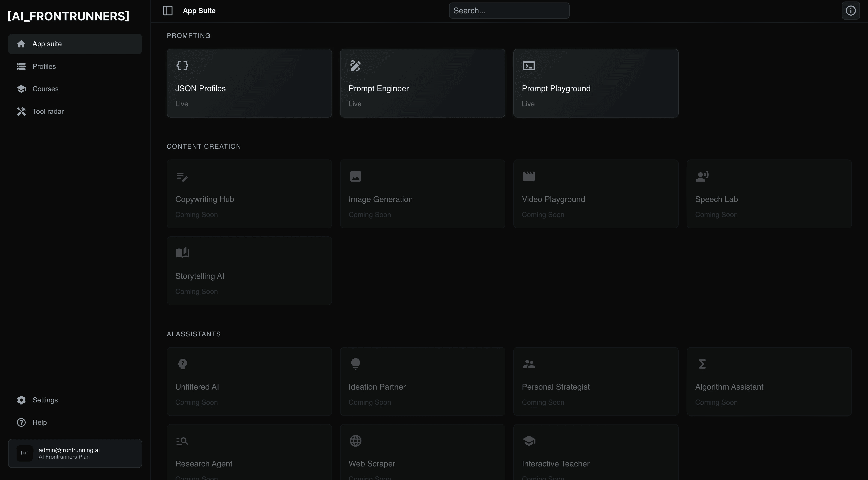The image size is (868, 480).
Task: Open the Prompt Playground app title
Action: pos(556,89)
